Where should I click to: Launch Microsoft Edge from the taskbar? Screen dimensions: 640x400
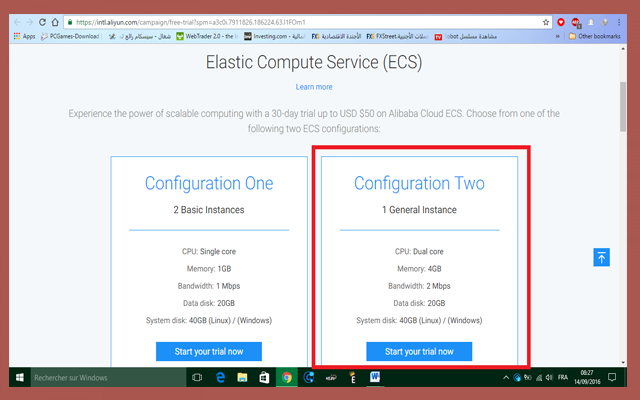220,378
